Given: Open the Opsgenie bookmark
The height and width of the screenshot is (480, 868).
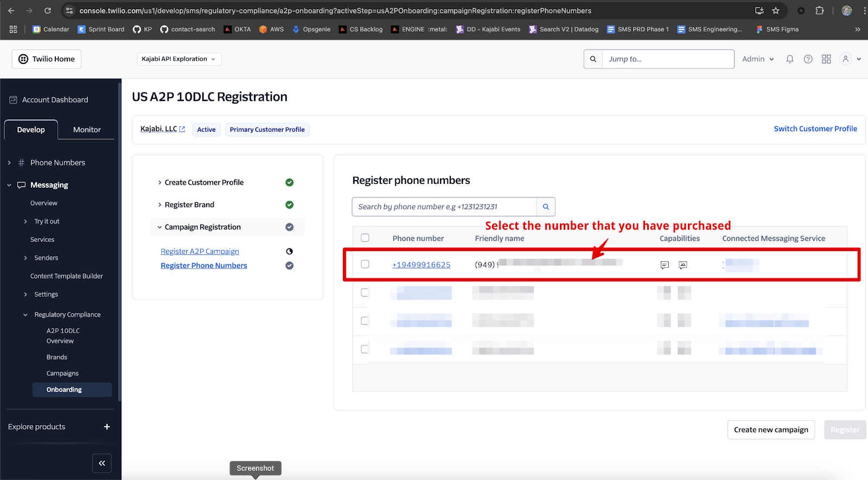Looking at the screenshot, I should coord(311,29).
